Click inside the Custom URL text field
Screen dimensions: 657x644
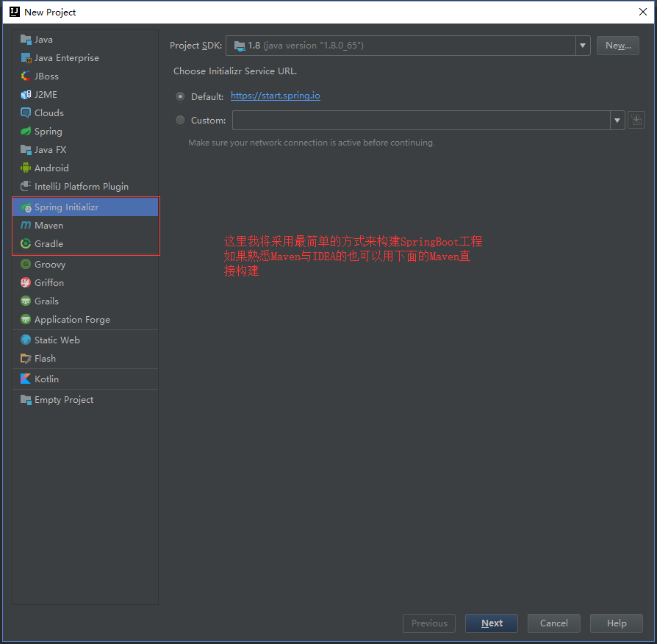tap(420, 121)
